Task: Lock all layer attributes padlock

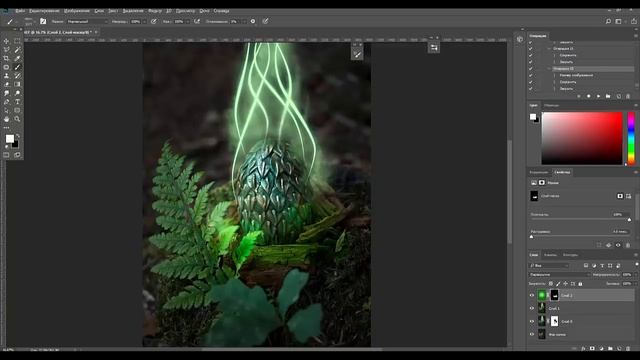Action: pos(580,284)
